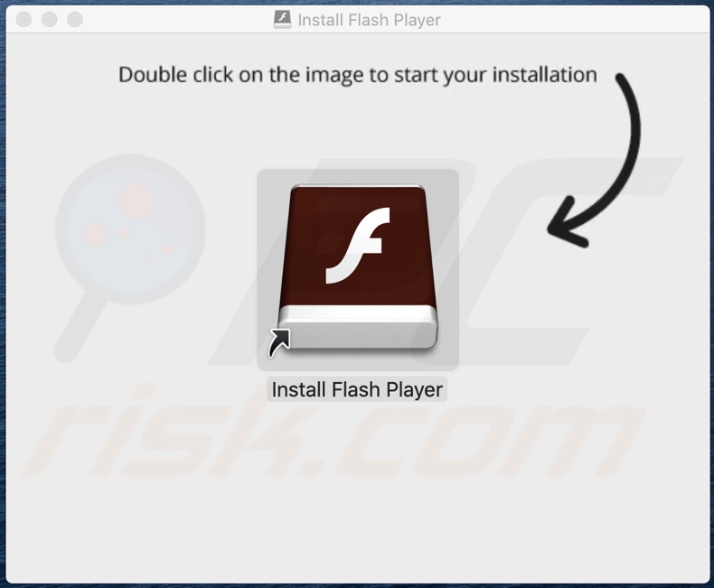Click the dark red top of the drive

[x=358, y=246]
